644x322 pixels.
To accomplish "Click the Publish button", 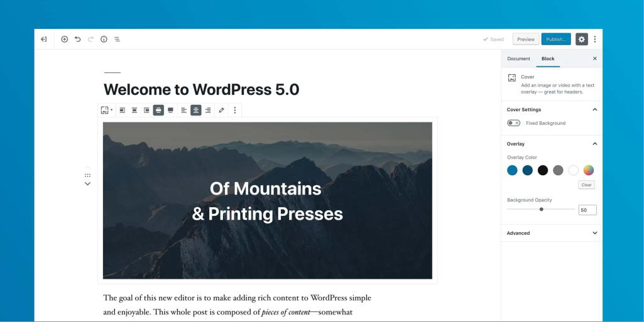I will click(556, 40).
